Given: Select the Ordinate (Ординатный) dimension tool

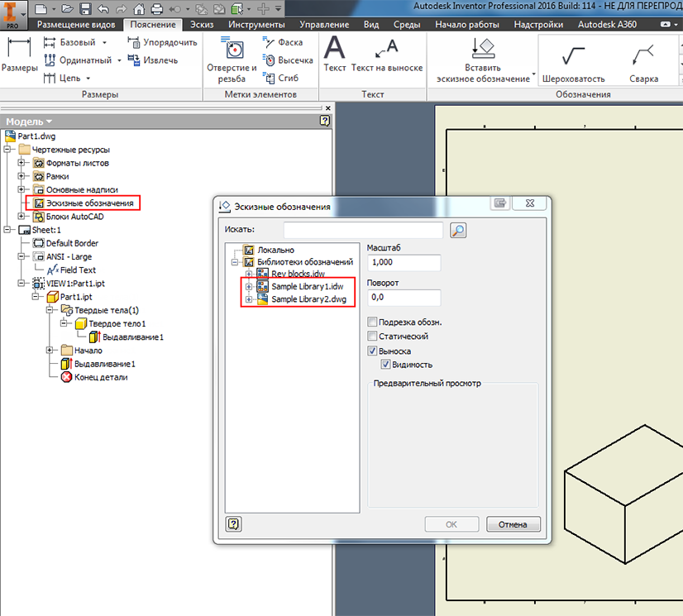Looking at the screenshot, I should (78, 60).
